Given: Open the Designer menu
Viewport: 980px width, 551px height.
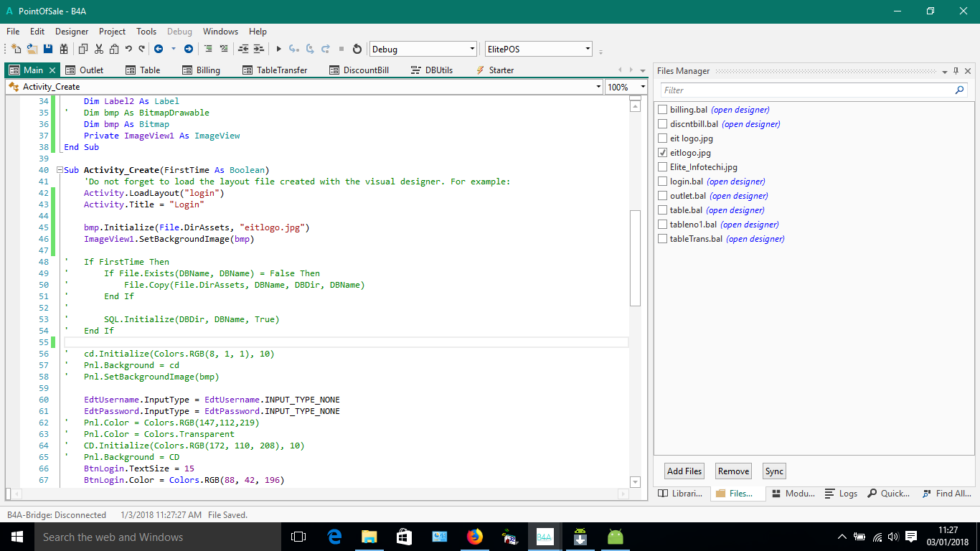Looking at the screenshot, I should point(72,32).
